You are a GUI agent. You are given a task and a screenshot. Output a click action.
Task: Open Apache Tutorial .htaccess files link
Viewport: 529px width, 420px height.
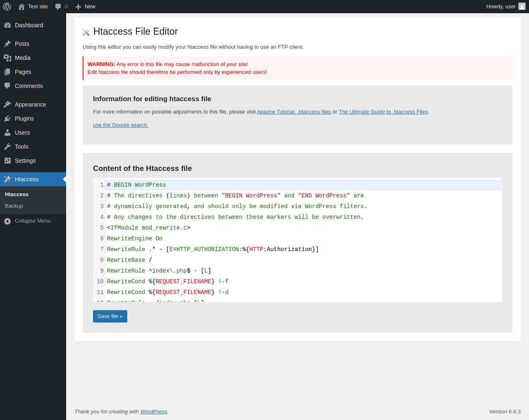(x=294, y=112)
